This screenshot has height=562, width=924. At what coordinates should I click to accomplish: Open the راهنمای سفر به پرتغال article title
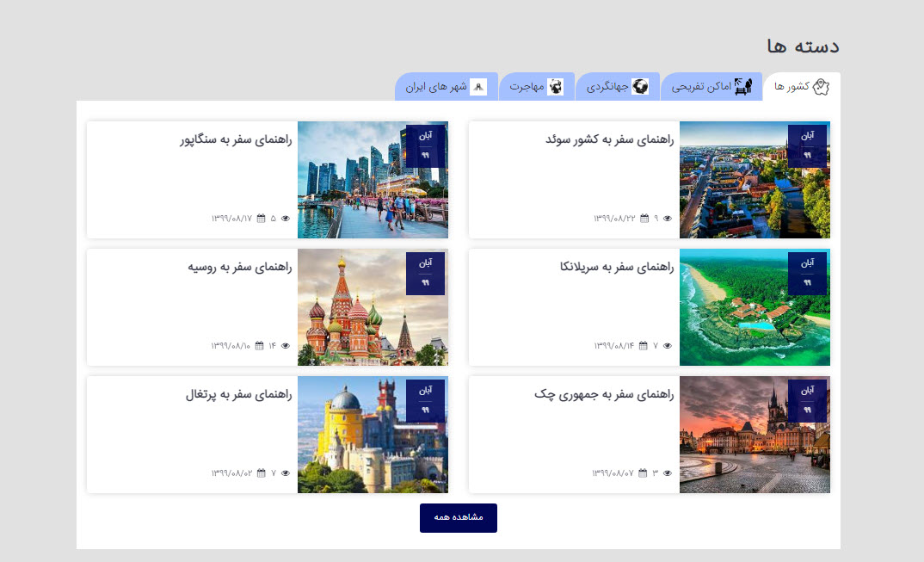tap(239, 394)
